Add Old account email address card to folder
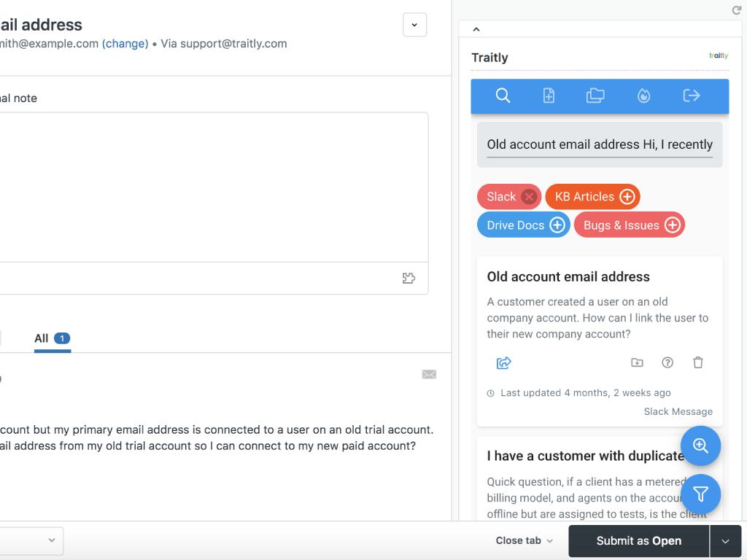The height and width of the screenshot is (560, 747). (637, 363)
